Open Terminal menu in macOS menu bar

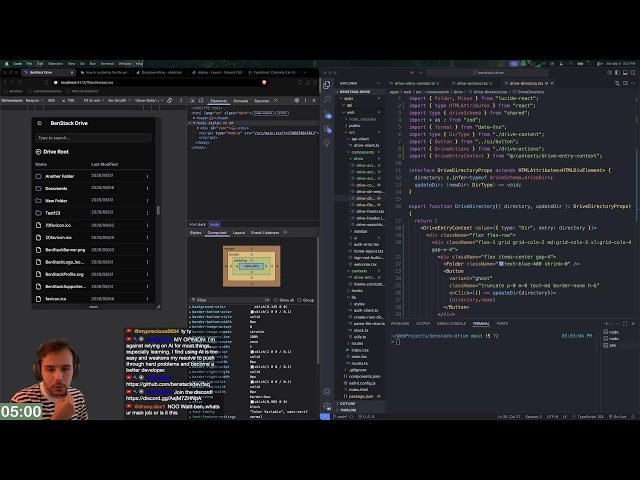107,64
